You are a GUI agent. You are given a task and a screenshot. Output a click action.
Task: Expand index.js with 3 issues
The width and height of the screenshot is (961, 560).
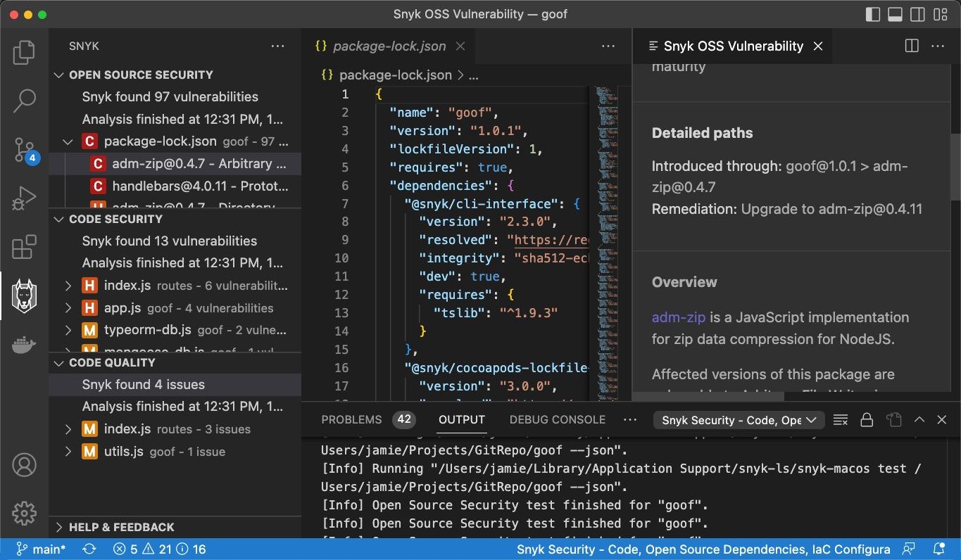[68, 429]
